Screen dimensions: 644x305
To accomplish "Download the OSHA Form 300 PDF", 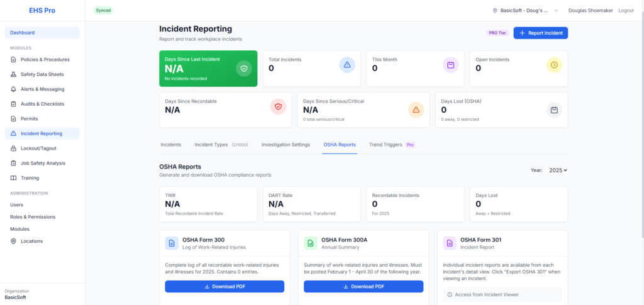I will (225, 287).
